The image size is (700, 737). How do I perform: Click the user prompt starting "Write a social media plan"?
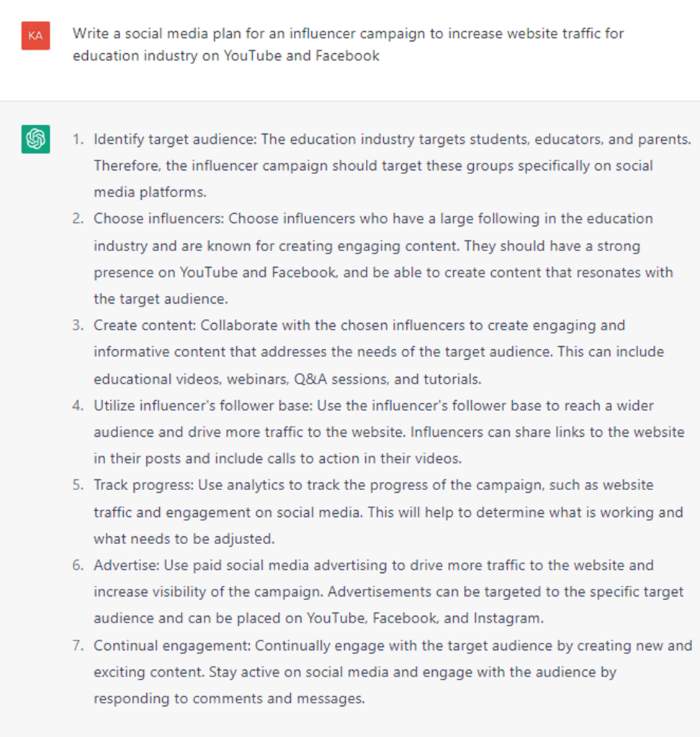pos(348,45)
